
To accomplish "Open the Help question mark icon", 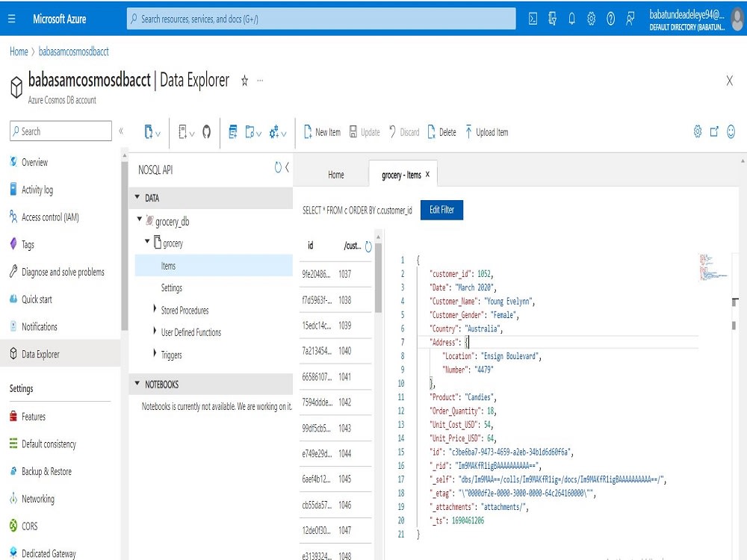I will point(611,19).
